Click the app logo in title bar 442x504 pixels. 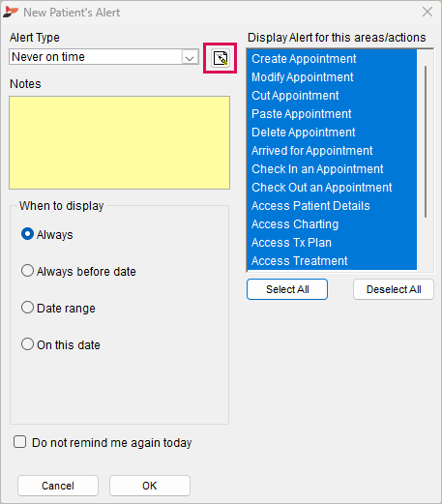pos(11,13)
